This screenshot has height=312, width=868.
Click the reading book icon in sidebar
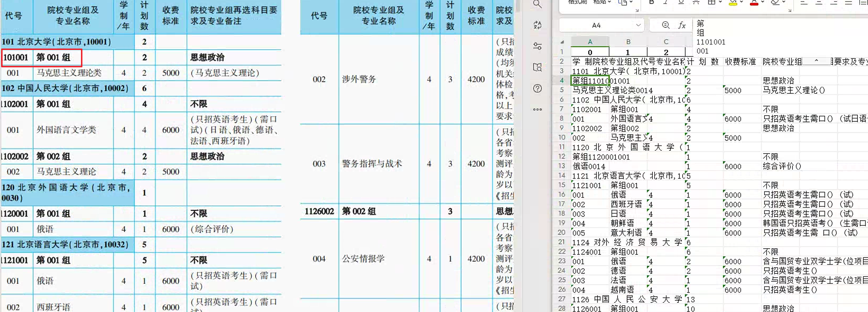click(x=537, y=67)
